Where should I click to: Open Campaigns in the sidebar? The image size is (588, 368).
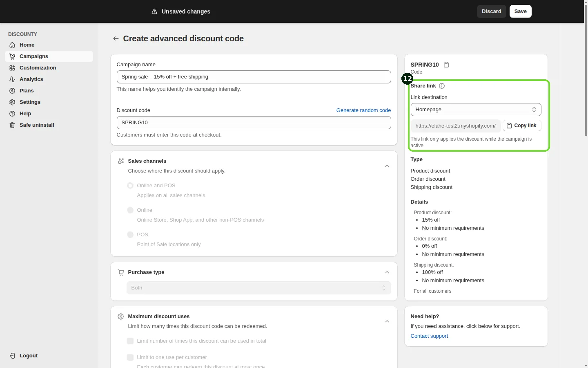49,56
